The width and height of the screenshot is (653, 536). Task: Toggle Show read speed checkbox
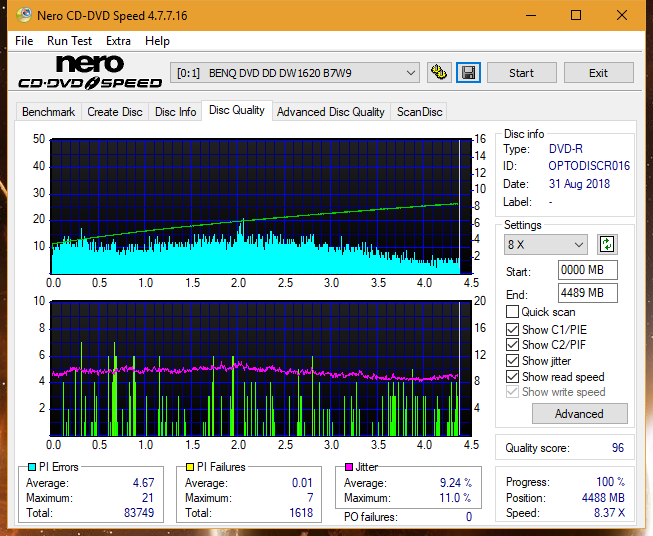[x=512, y=376]
